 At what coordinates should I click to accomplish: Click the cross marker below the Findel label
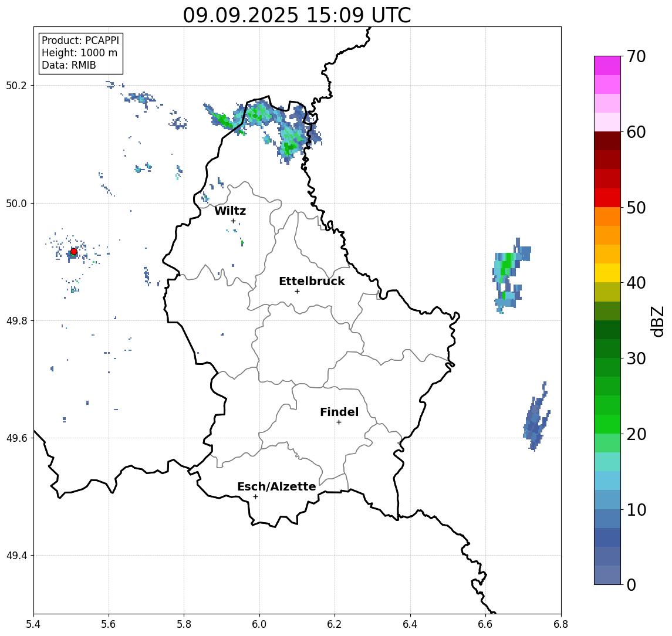point(339,422)
